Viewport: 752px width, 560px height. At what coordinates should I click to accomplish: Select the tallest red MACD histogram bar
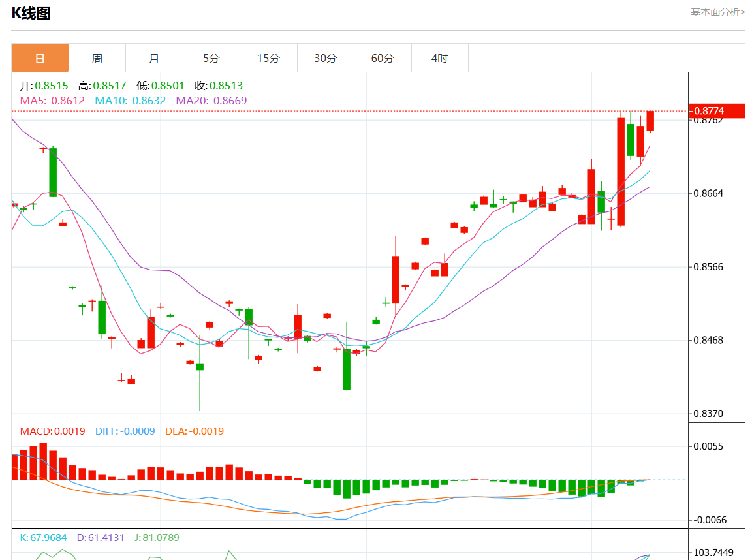[x=43, y=461]
